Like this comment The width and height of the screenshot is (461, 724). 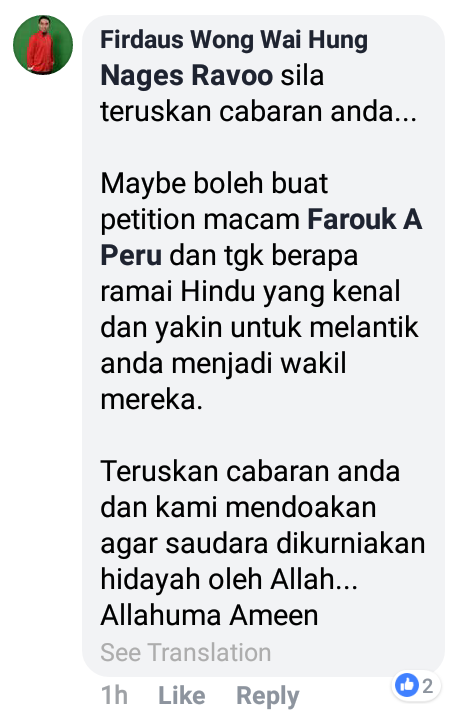[x=182, y=695]
